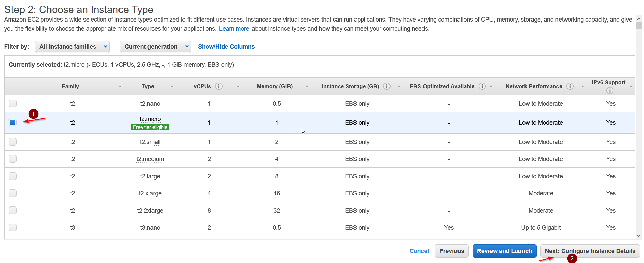Go to Next: Configure Instance Details
This screenshot has height=263, width=644.
coord(590,251)
